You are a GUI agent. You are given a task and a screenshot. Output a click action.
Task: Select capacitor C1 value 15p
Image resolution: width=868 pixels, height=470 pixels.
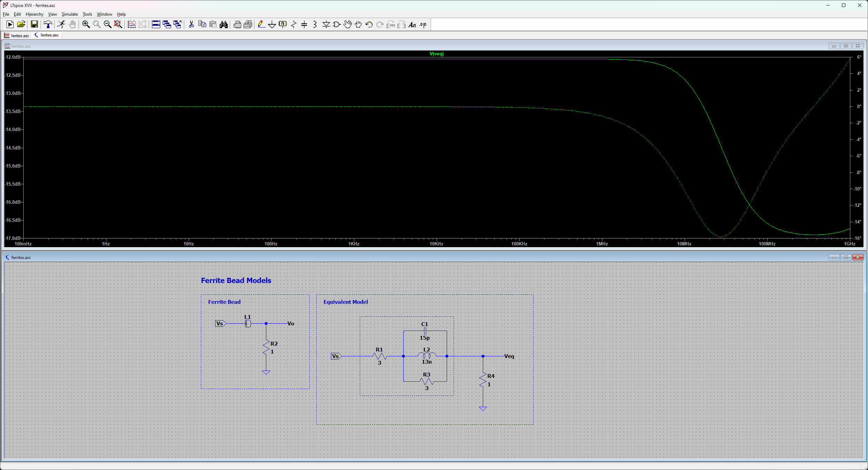425,338
